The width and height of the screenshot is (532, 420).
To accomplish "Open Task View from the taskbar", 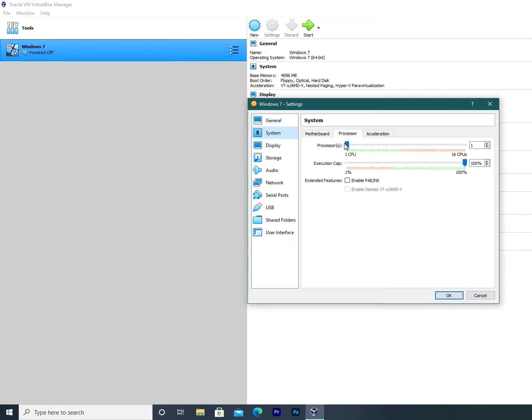I will 181,412.
